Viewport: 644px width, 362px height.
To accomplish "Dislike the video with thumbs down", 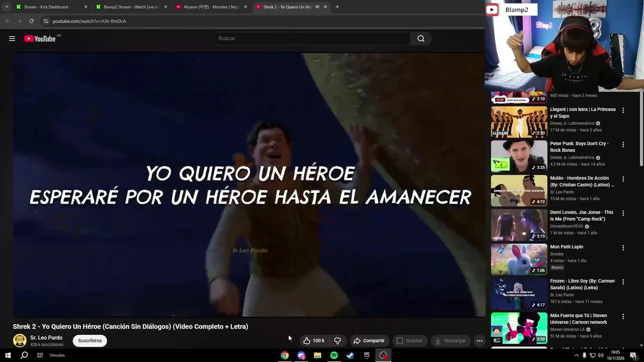I will [338, 340].
